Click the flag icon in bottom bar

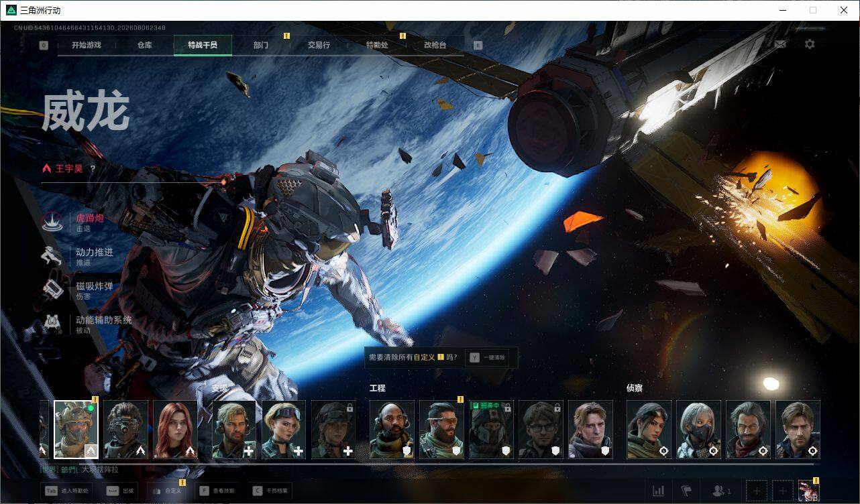coord(686,491)
